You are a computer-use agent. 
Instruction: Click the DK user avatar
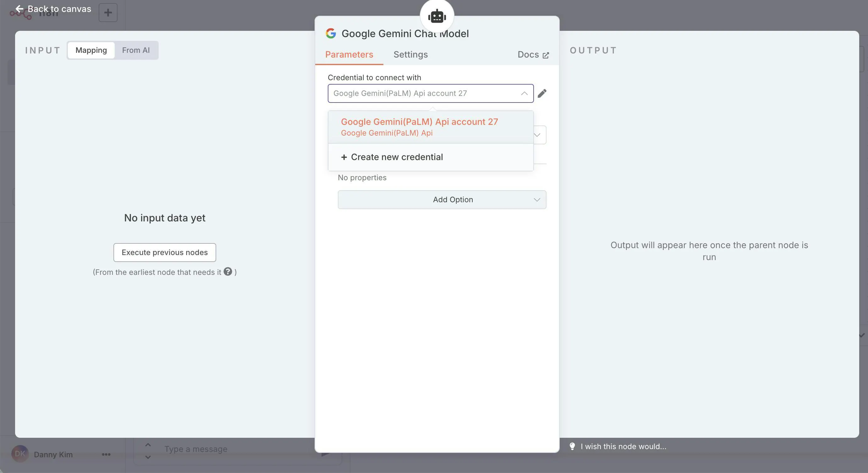[x=20, y=454]
